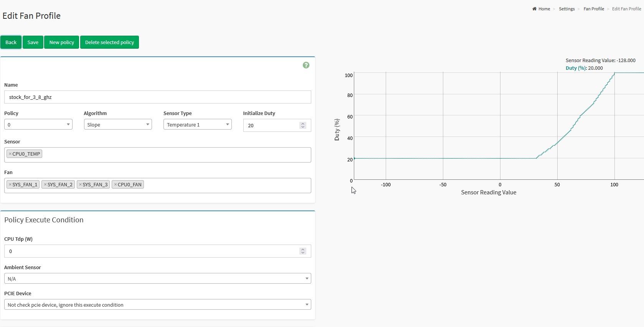Create a New policy
This screenshot has height=327, width=644.
pos(61,42)
